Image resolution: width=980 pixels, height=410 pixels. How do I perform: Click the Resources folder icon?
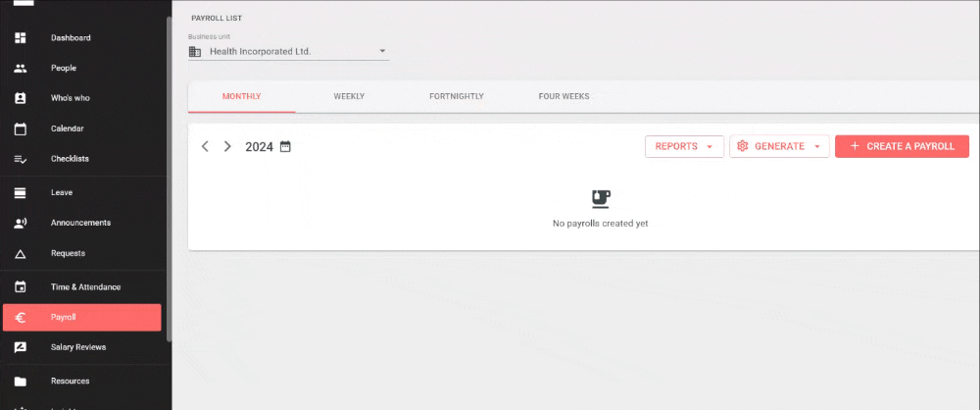(20, 382)
